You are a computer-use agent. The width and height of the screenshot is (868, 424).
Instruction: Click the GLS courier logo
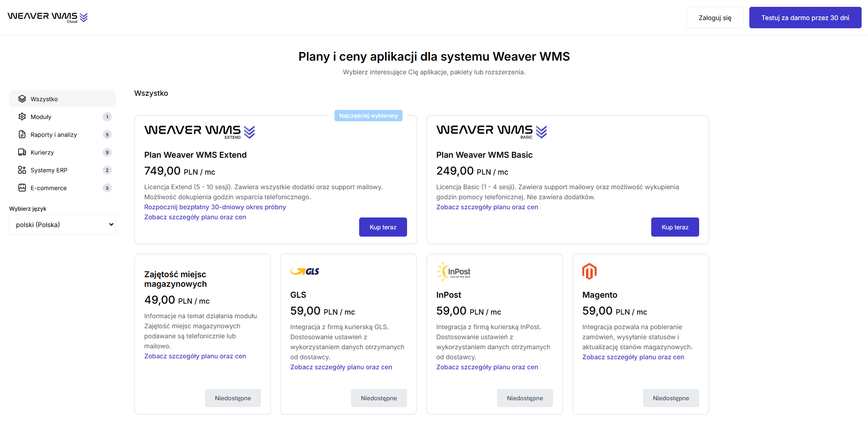point(305,271)
